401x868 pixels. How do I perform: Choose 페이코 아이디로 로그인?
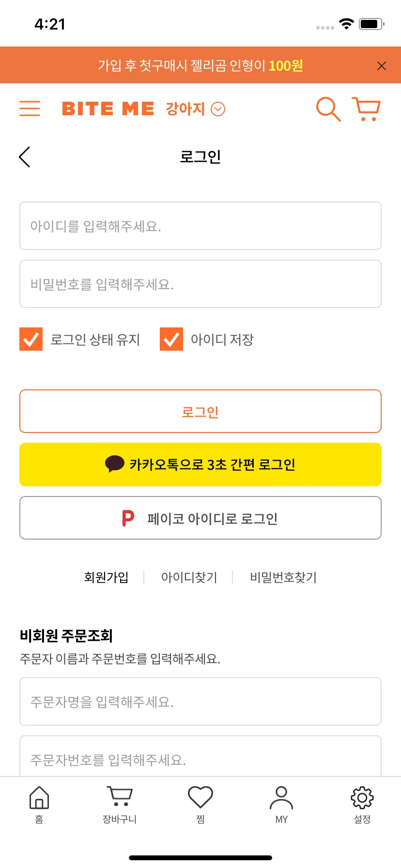(x=200, y=518)
